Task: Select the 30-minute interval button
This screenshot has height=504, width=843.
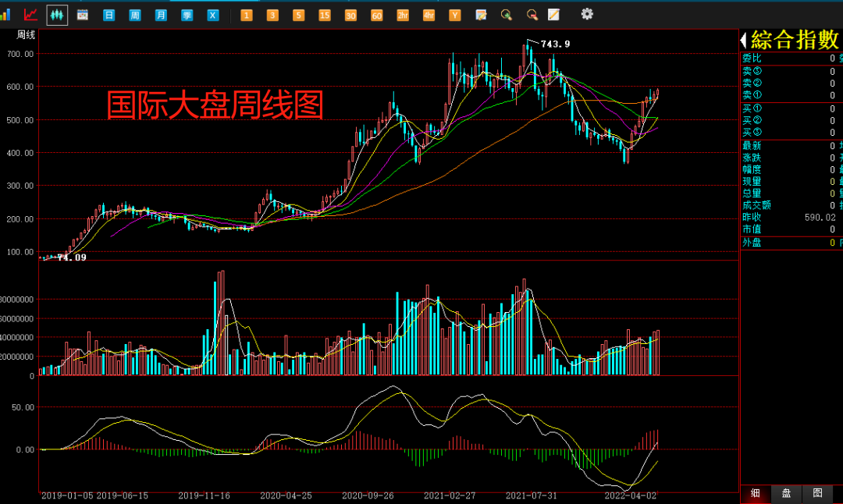Action: (350, 15)
